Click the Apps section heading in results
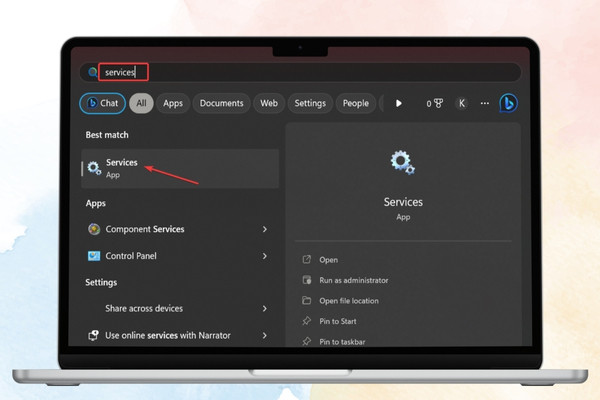 (x=96, y=203)
